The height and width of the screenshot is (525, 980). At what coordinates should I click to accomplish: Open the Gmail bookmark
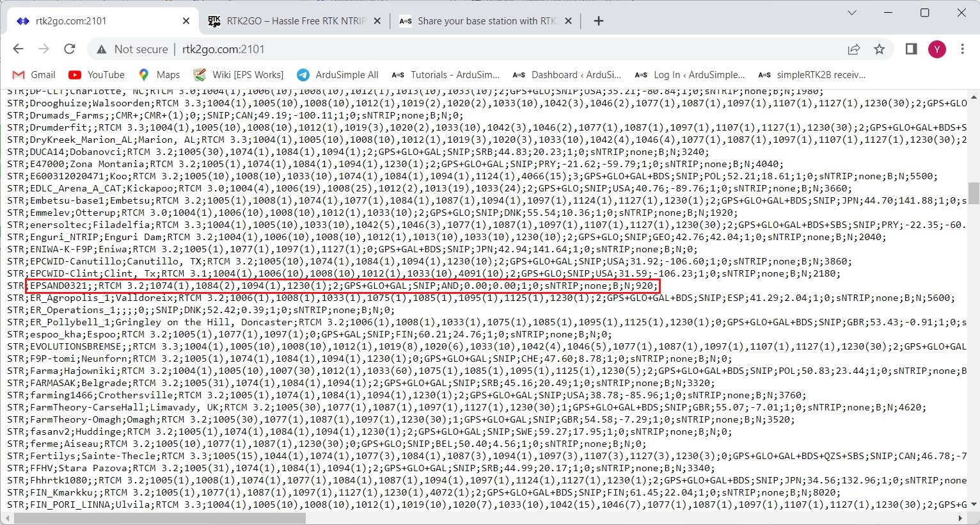35,75
